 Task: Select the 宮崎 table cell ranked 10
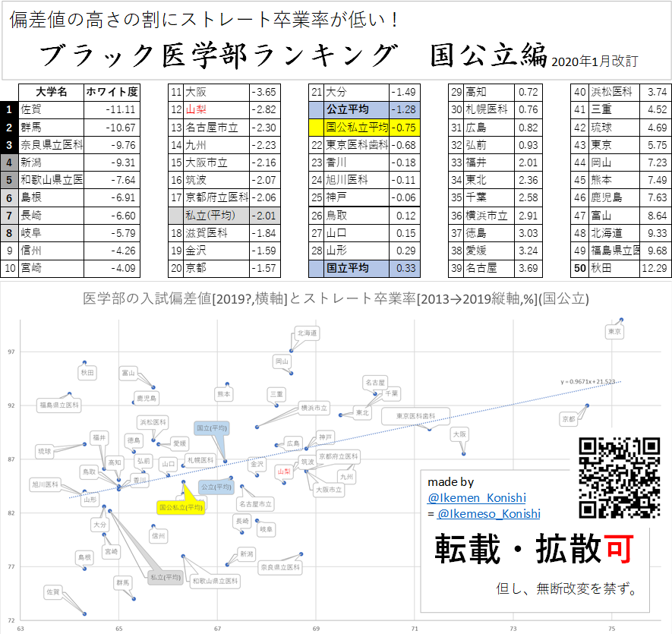point(51,268)
